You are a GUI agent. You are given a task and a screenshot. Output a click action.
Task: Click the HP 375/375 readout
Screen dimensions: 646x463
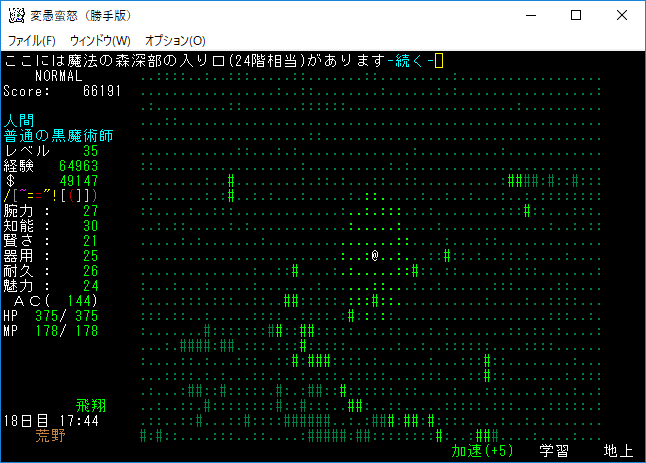coord(50,316)
